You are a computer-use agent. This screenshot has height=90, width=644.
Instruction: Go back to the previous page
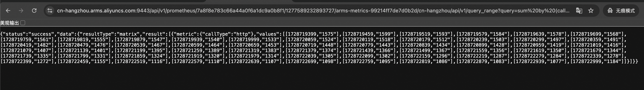point(8,11)
